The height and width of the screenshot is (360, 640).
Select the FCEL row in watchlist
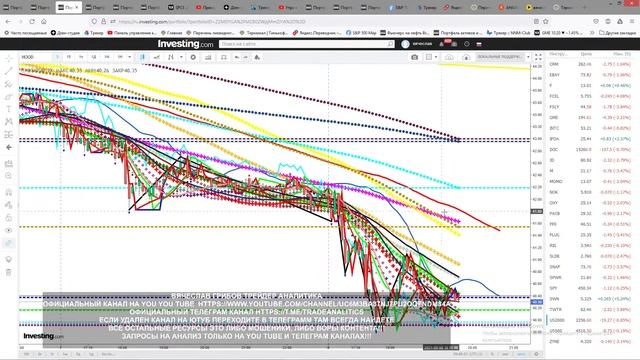(x=590, y=96)
